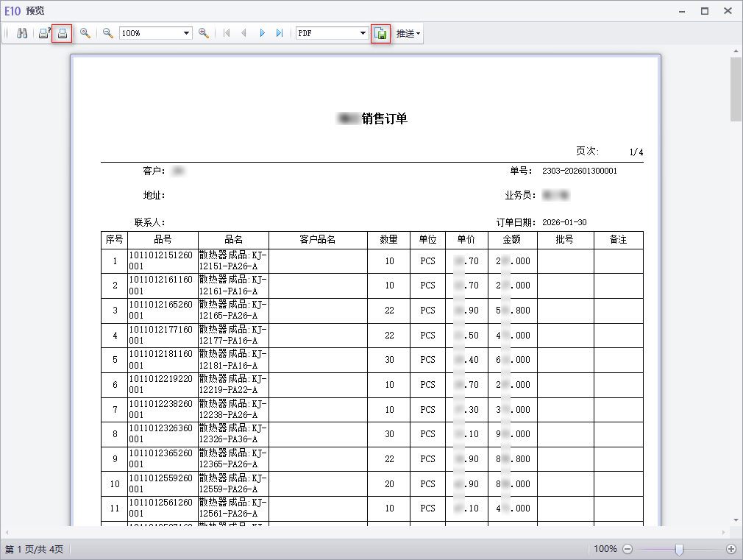Click the green export save icon
Image resolution: width=743 pixels, height=560 pixels.
pos(380,33)
